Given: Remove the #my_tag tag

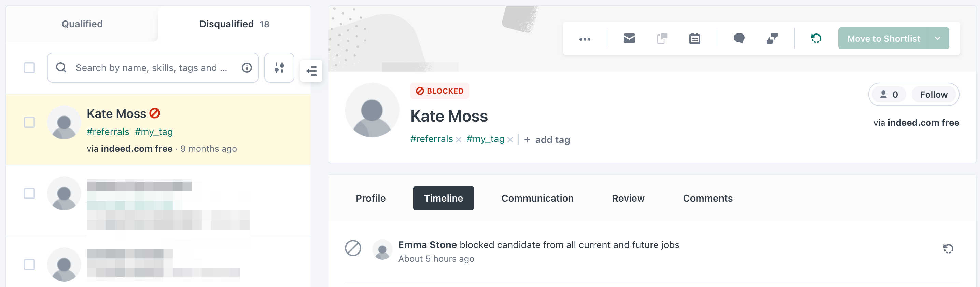Looking at the screenshot, I should click(510, 140).
